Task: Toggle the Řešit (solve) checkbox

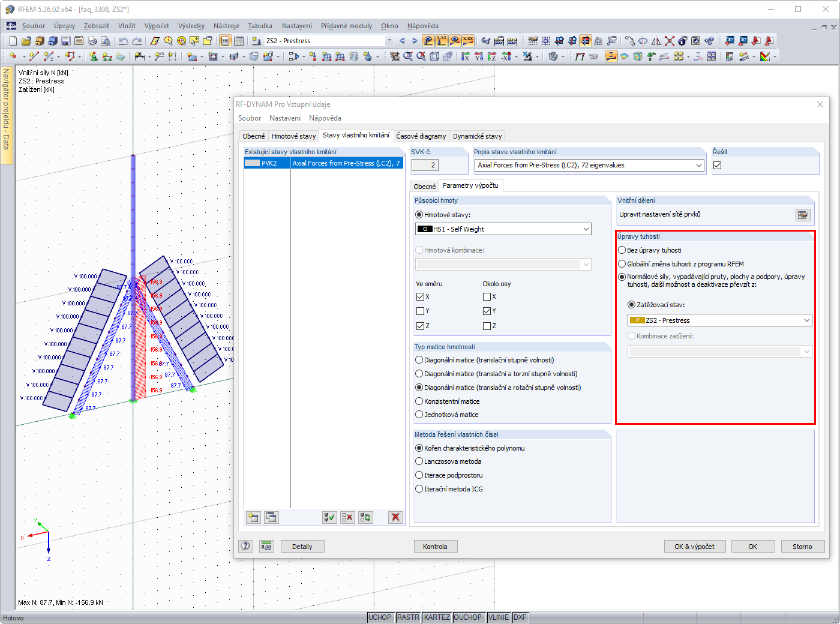Action: [717, 165]
